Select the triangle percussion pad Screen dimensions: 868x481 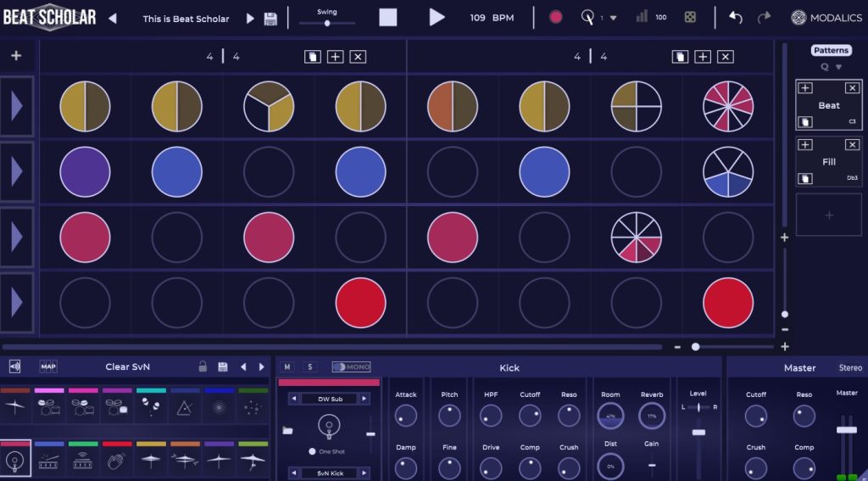(x=185, y=407)
